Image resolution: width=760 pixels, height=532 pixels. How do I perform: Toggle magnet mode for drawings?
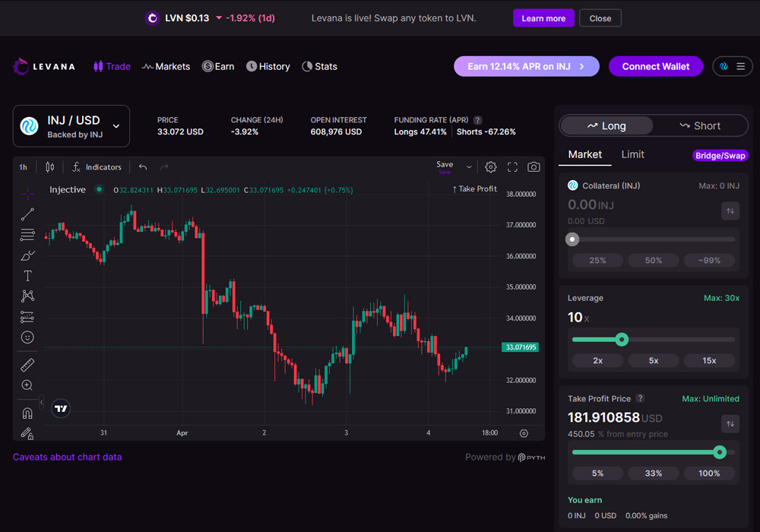coord(27,413)
